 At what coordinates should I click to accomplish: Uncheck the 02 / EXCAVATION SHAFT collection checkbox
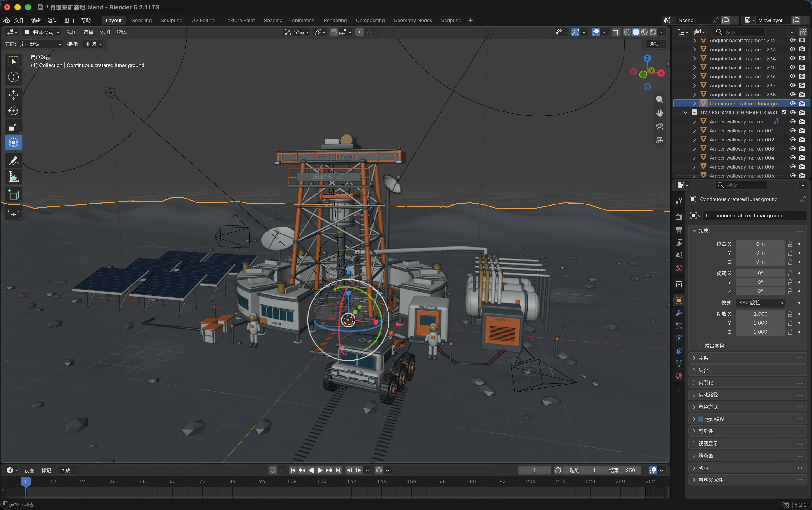tap(784, 113)
